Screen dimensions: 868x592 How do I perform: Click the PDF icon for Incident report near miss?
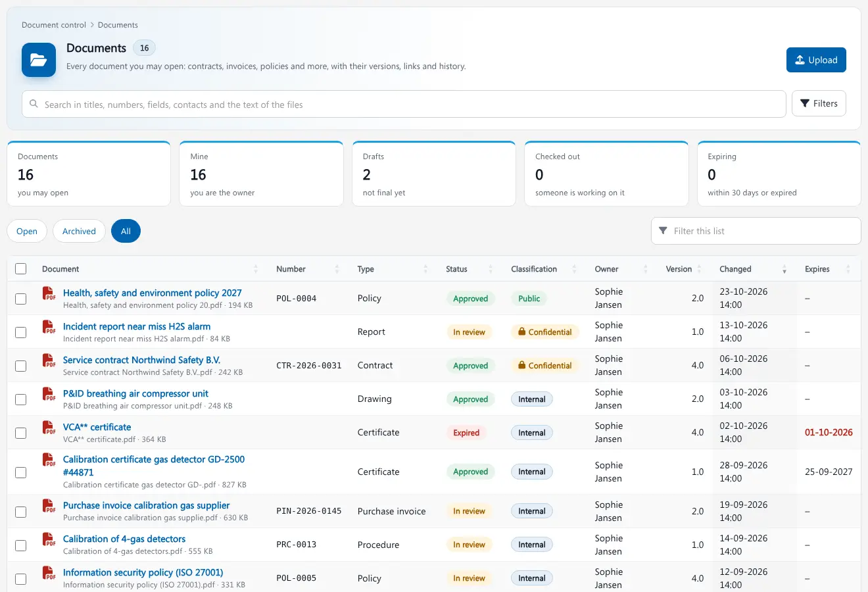point(49,327)
